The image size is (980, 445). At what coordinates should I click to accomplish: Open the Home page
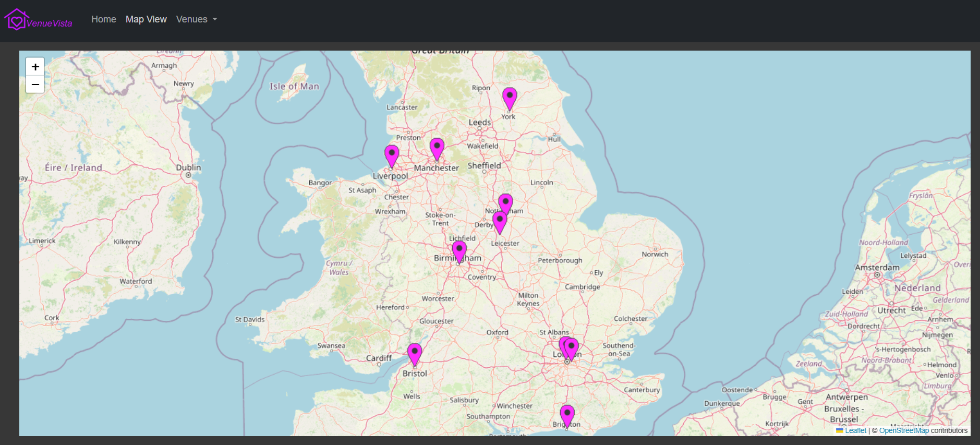(x=104, y=19)
